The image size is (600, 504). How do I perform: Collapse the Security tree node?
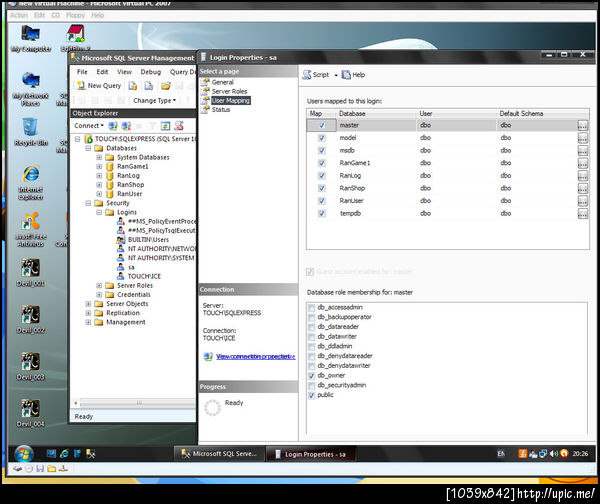[x=88, y=203]
